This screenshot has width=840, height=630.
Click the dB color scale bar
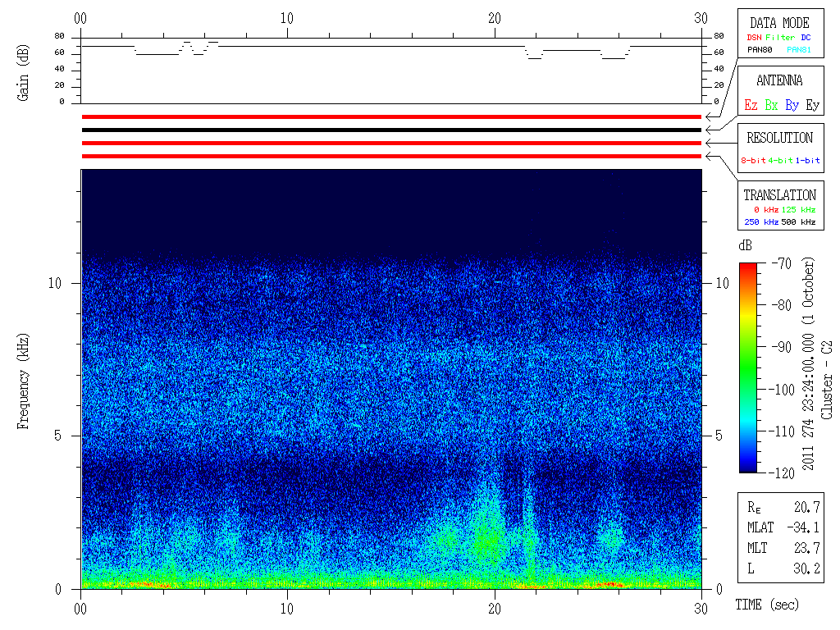coord(747,367)
